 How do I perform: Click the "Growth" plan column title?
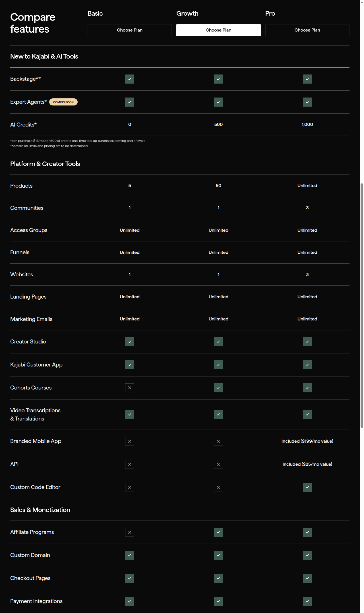[187, 14]
